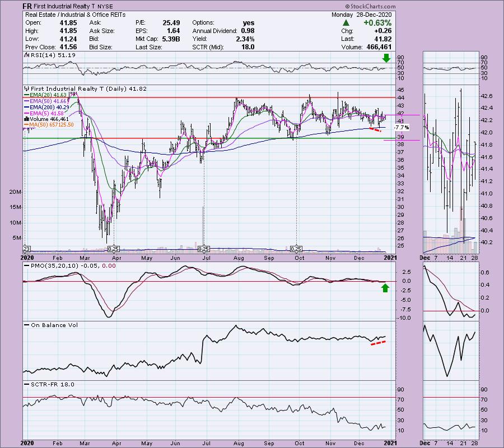Viewport: 504px width, 448px height.
Task: Click the Chg value +0.26
Action: coord(383,31)
